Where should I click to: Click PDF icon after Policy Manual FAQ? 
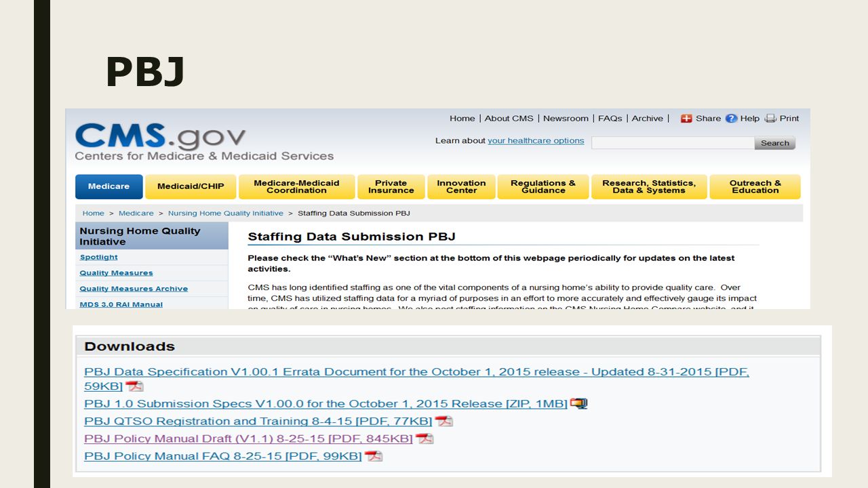tap(374, 456)
